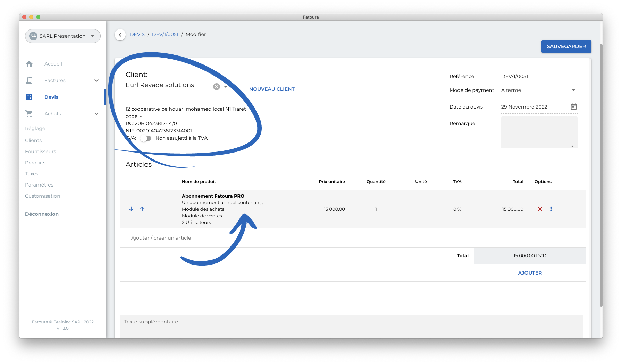Screen dimensions: 622x364
Task: Open options menu for Abonnement Fatoura PRO
Action: [x=551, y=209]
